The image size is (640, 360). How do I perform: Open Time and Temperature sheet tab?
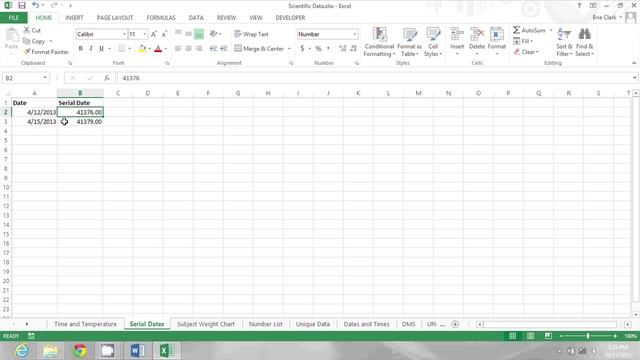tap(85, 324)
